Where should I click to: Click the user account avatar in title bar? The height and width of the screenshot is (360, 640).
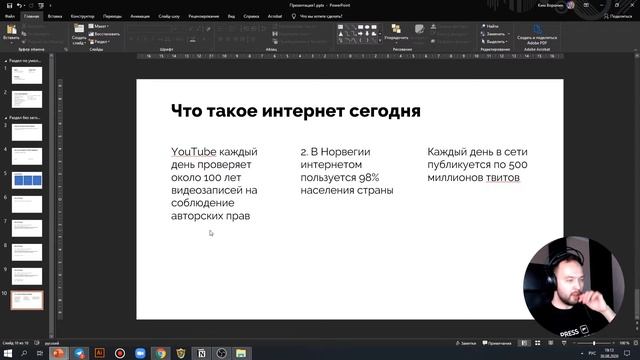(x=571, y=5)
